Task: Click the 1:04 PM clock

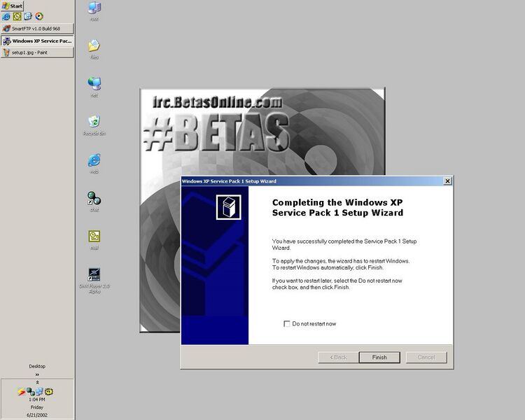Action: (37, 400)
